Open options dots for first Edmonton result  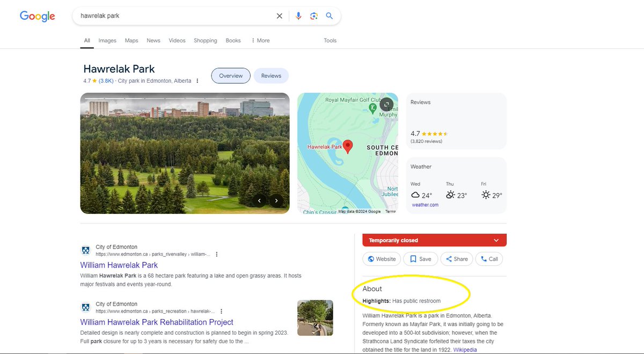tap(216, 254)
